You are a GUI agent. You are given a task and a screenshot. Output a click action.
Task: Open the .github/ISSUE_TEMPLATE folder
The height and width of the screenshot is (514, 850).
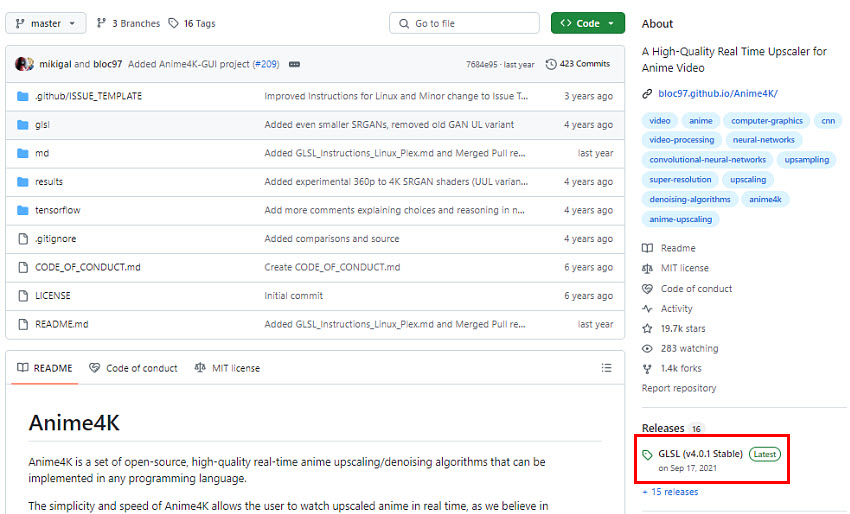pos(88,96)
